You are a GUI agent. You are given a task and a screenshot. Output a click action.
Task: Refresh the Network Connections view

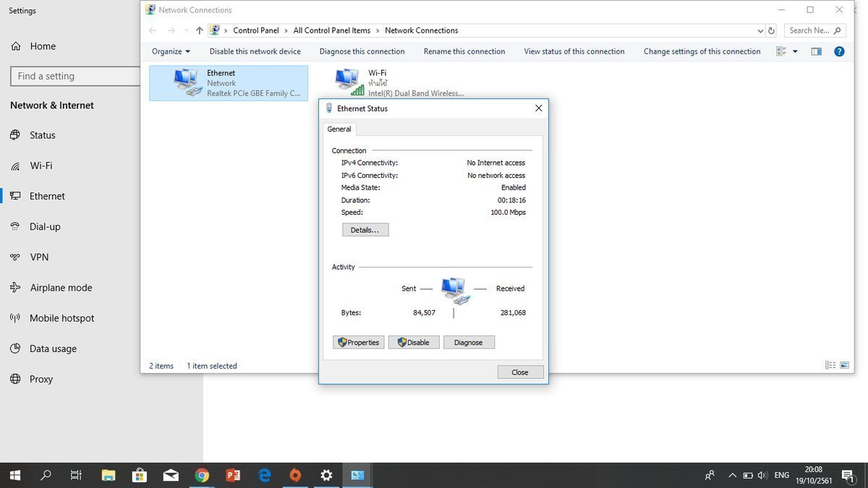point(771,30)
